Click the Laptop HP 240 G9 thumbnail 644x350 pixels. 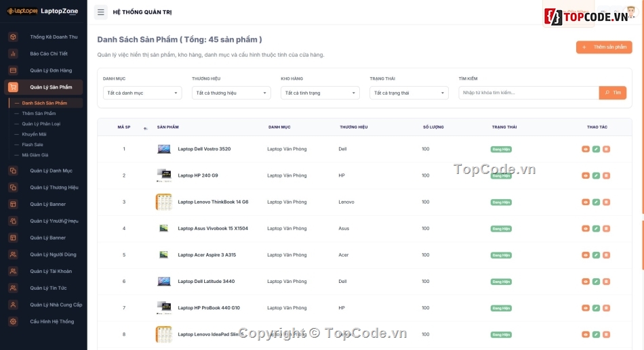[164, 175]
